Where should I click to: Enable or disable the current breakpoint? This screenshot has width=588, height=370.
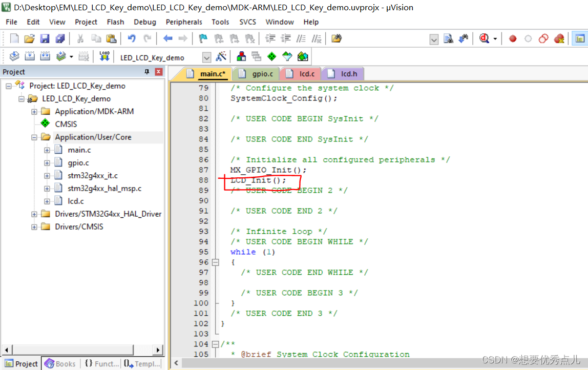pyautogui.click(x=528, y=38)
